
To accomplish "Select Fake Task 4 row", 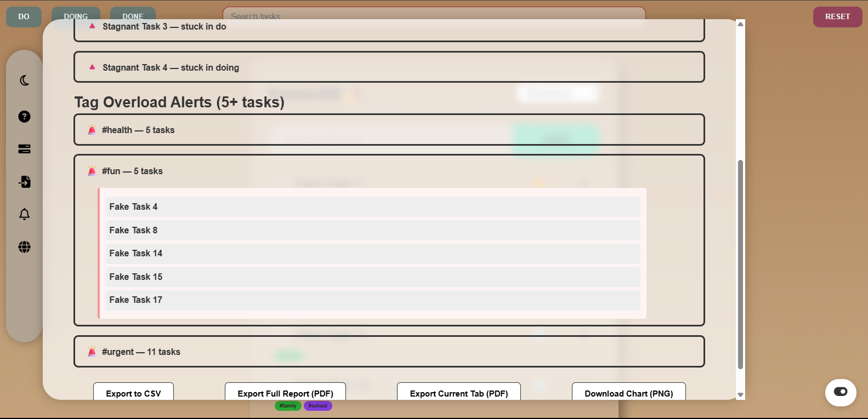I will pos(373,206).
